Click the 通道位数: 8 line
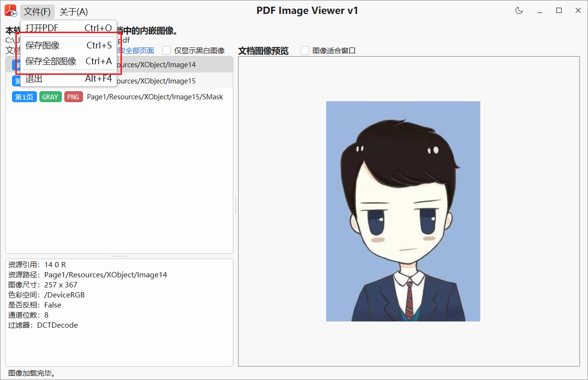The height and width of the screenshot is (380, 588). [x=28, y=315]
